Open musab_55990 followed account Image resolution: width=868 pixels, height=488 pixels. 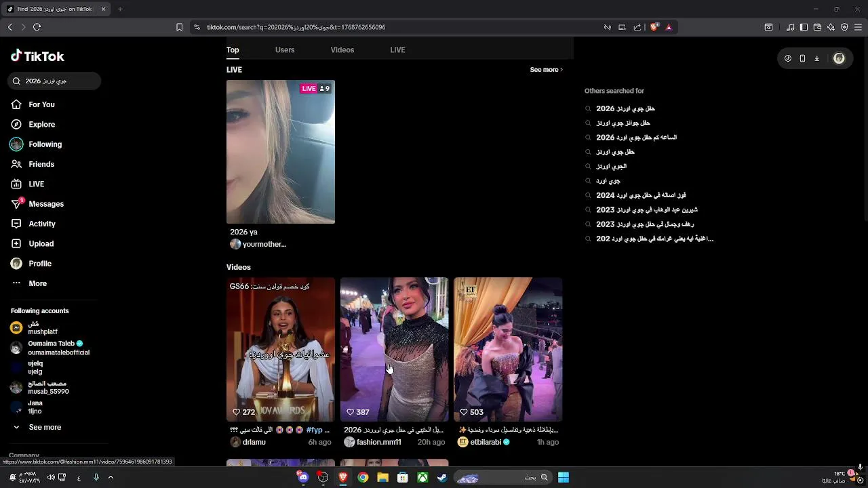click(x=40, y=387)
